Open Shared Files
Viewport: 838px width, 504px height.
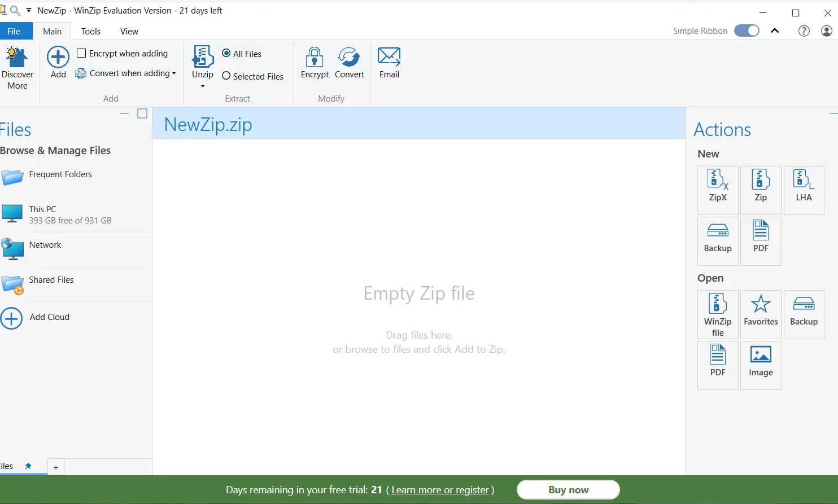(76, 284)
